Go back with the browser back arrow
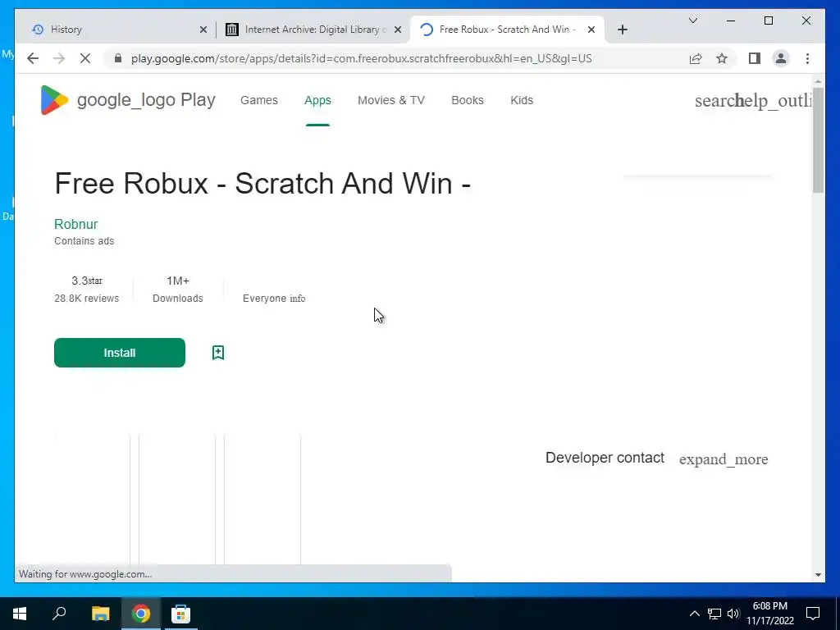Image resolution: width=840 pixels, height=630 pixels. click(33, 58)
